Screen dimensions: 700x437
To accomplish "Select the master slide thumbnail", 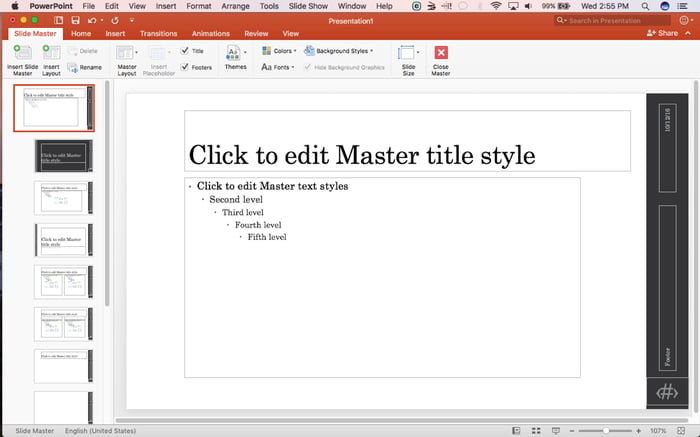I will [54, 108].
